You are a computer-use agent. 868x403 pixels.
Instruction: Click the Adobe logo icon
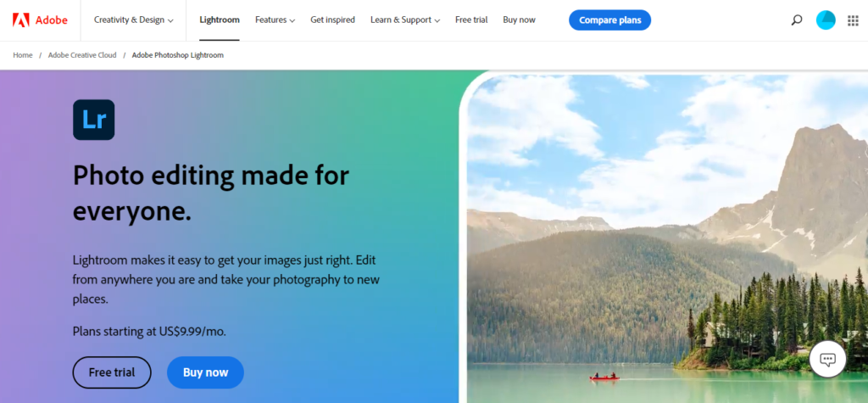pos(21,20)
